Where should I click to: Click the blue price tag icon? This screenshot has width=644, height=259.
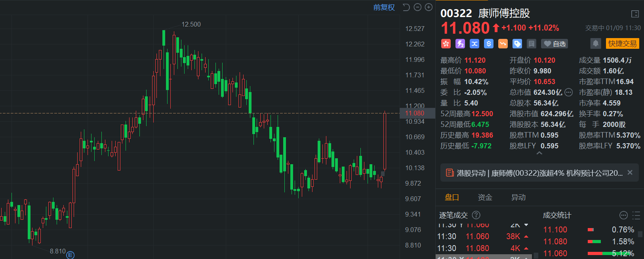(517, 44)
